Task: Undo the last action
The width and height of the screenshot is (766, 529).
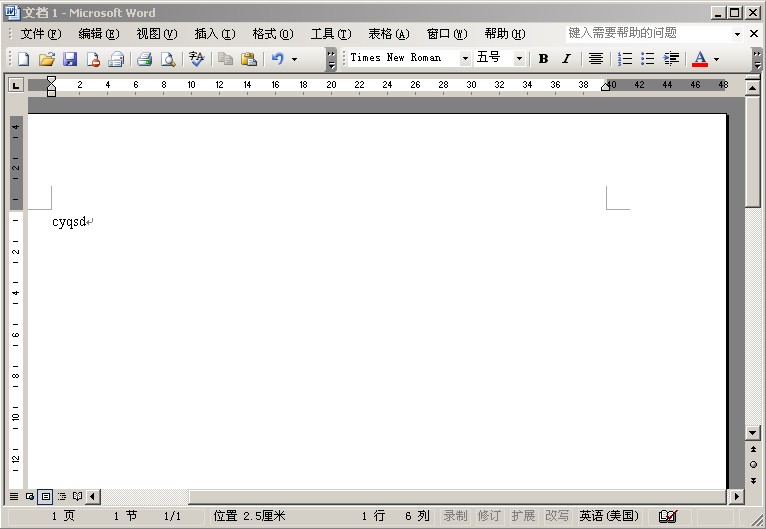Action: tap(278, 59)
